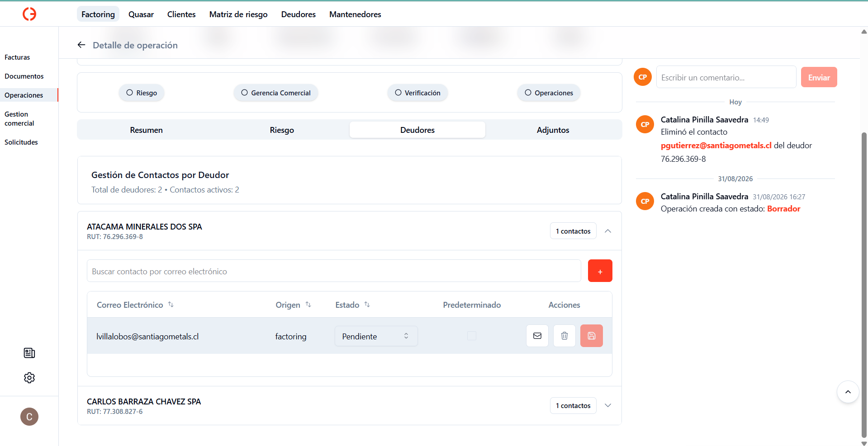Open Factoring in top navigation
Screen dimensions: 868x446
[98, 14]
